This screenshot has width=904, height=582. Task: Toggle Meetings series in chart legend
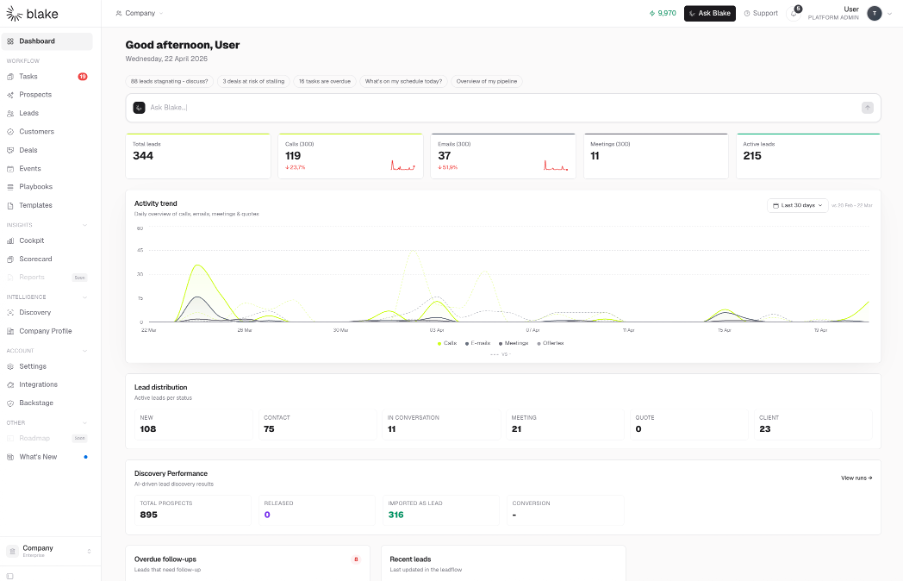(x=513, y=343)
